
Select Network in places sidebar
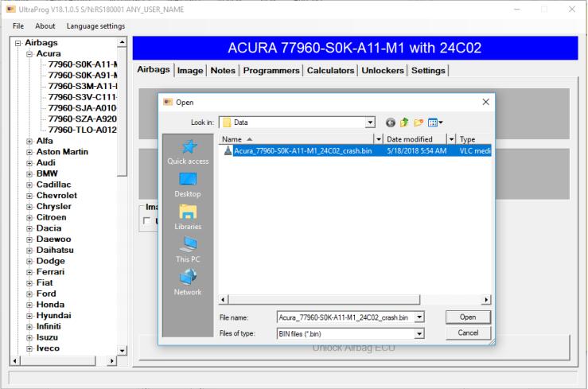188,282
